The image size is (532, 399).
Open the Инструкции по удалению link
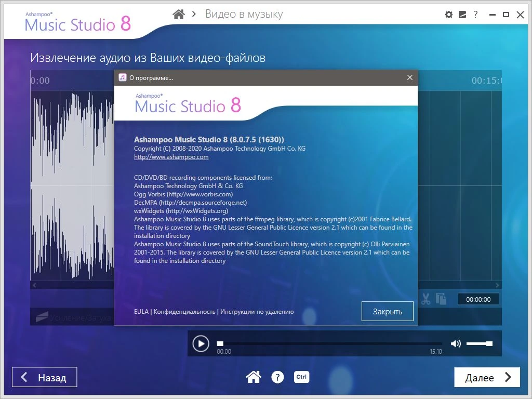(257, 312)
